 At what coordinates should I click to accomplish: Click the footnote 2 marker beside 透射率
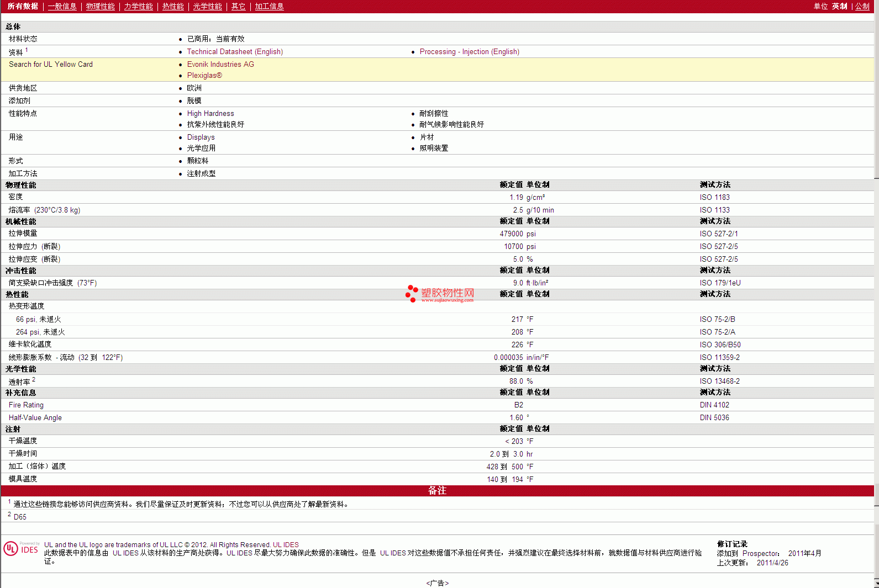tap(34, 379)
